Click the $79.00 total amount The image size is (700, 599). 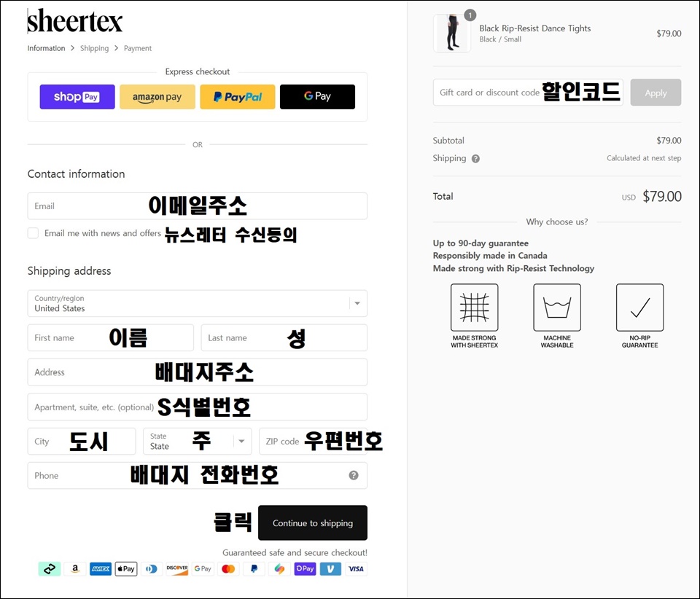click(661, 196)
